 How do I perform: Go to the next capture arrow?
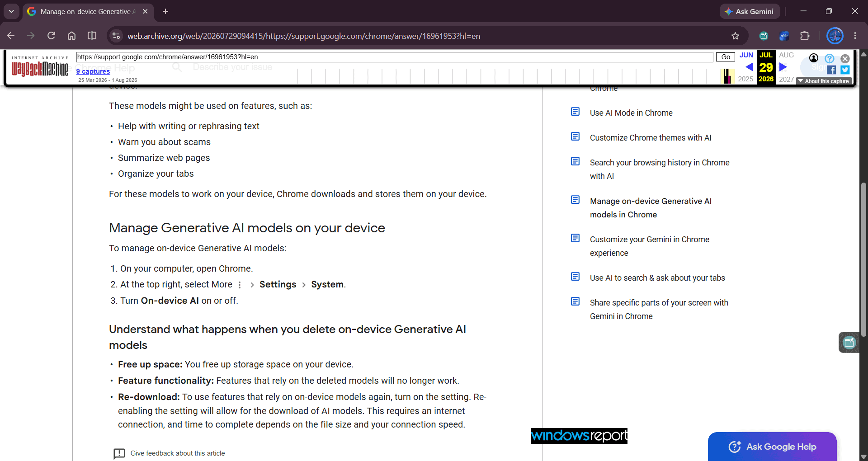point(783,67)
